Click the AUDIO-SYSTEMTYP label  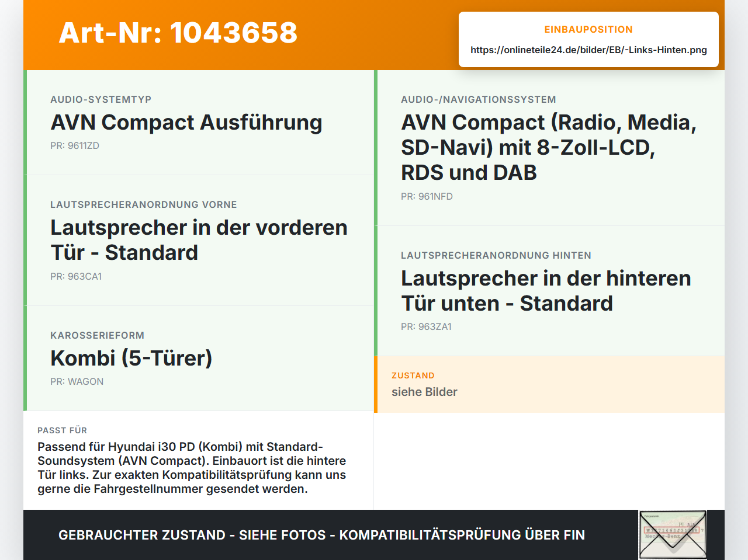pos(101,99)
